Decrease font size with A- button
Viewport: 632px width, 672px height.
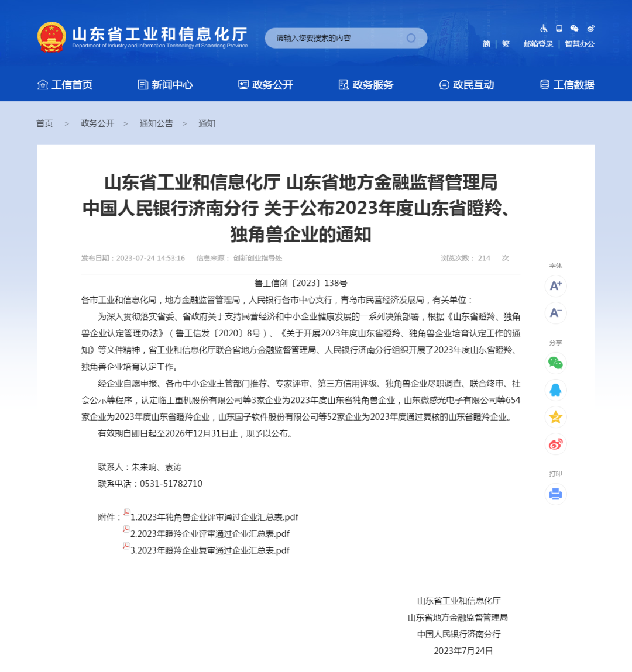556,313
